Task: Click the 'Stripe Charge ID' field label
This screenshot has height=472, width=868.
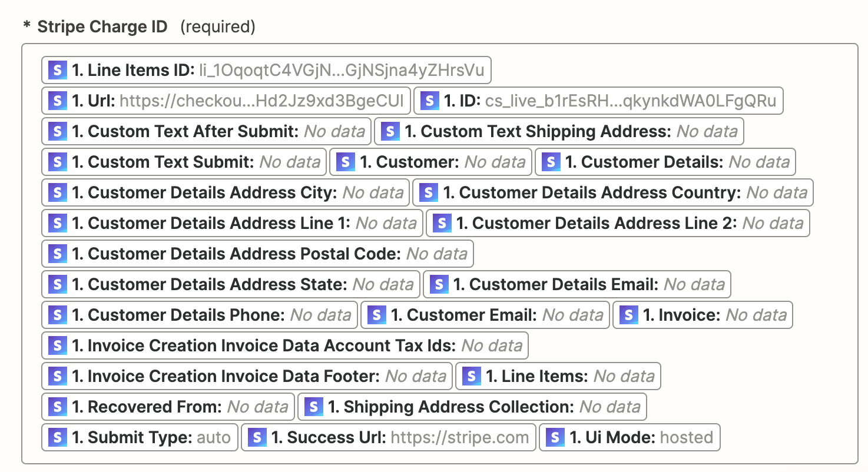Action: coord(102,26)
